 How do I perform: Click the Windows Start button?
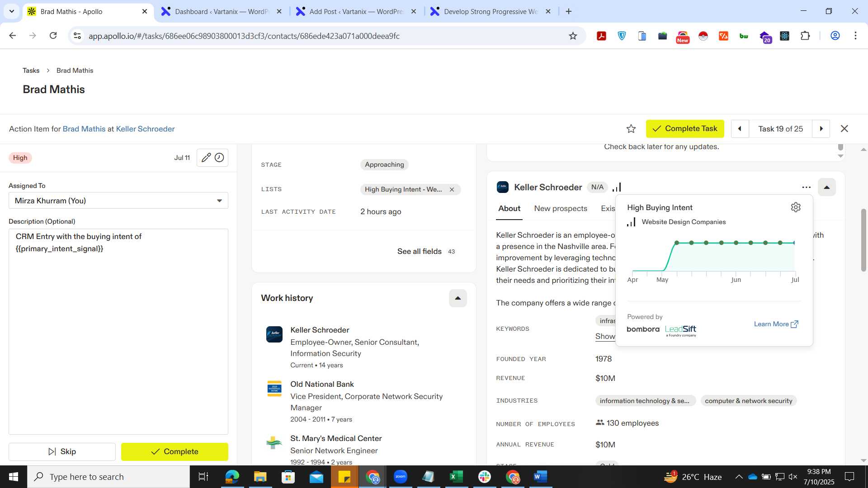tap(14, 477)
